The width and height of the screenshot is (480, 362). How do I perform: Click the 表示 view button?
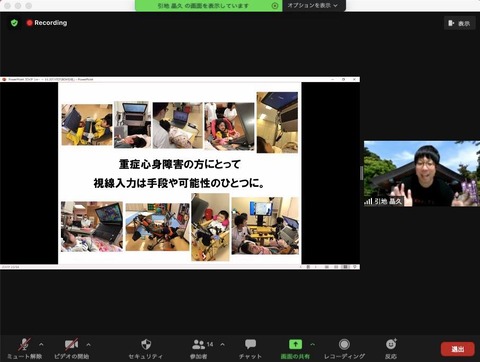(460, 23)
